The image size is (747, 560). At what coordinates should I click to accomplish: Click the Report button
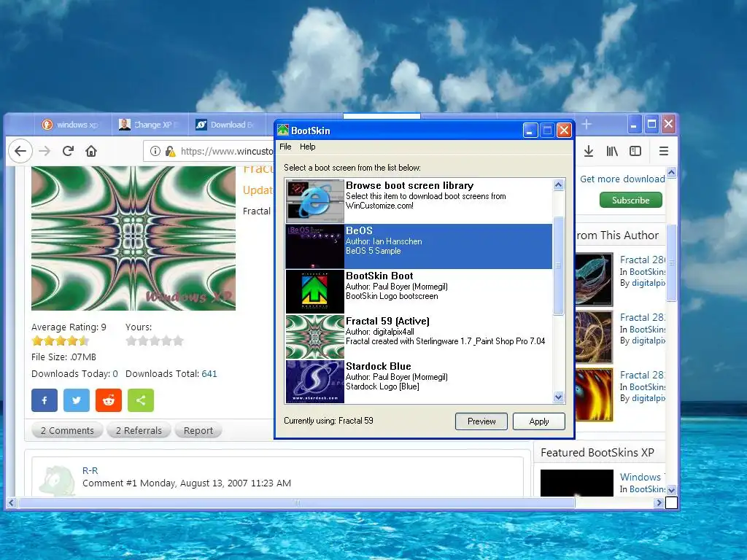coord(198,430)
